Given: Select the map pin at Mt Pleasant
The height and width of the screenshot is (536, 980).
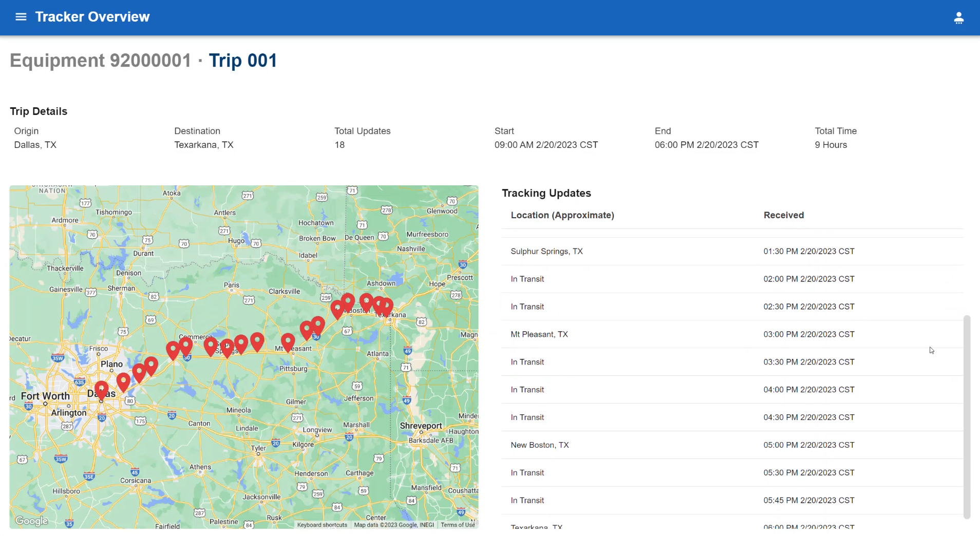Looking at the screenshot, I should coord(288,341).
